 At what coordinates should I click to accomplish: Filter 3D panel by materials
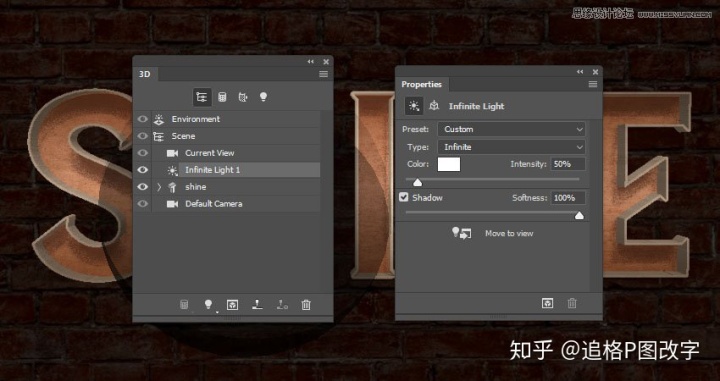coord(243,97)
